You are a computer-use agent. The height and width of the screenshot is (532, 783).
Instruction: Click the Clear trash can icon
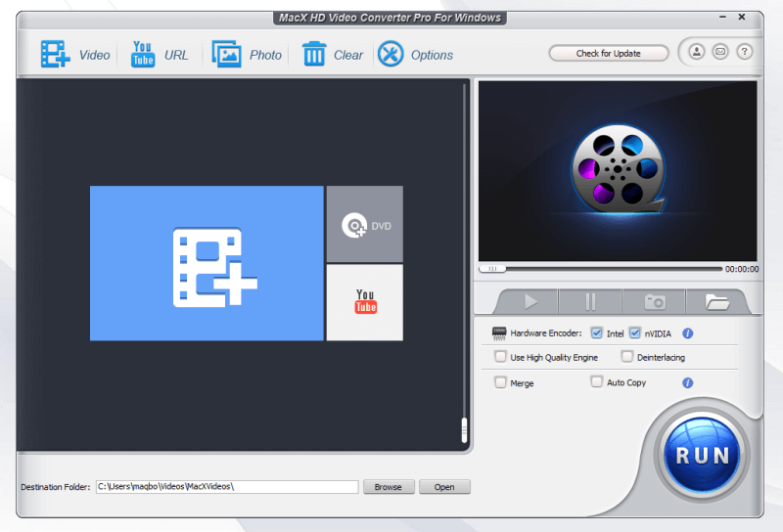(314, 54)
